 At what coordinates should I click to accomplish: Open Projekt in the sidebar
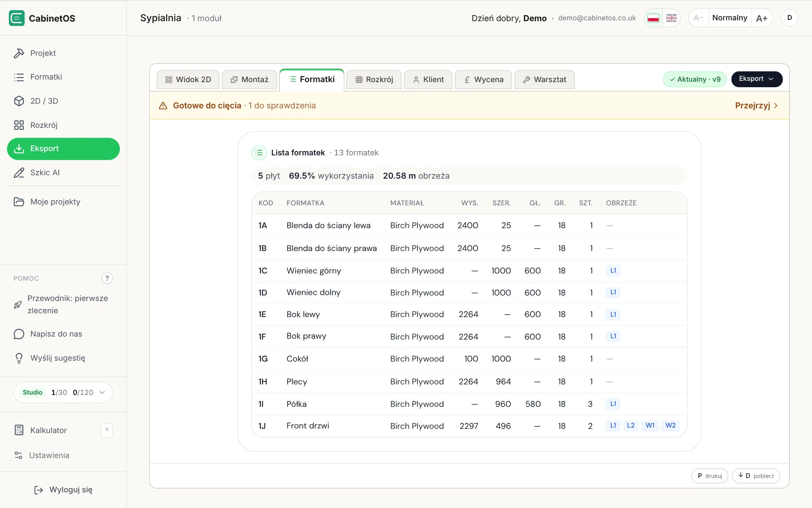point(63,53)
